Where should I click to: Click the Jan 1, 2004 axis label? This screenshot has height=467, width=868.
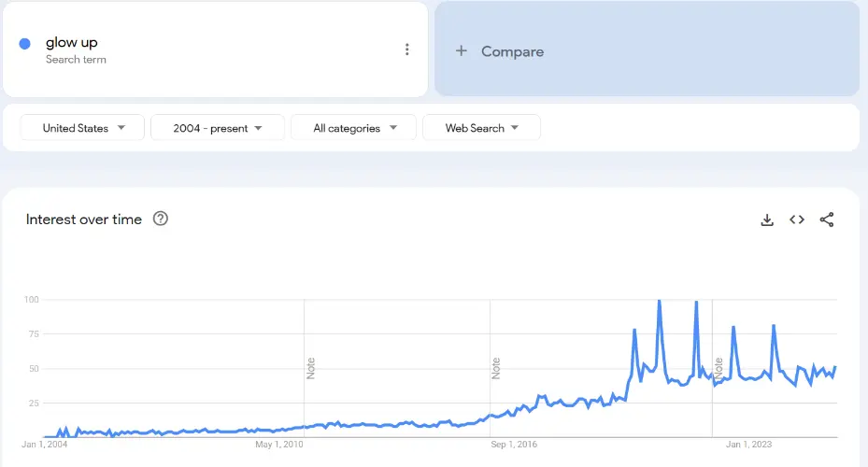click(45, 445)
